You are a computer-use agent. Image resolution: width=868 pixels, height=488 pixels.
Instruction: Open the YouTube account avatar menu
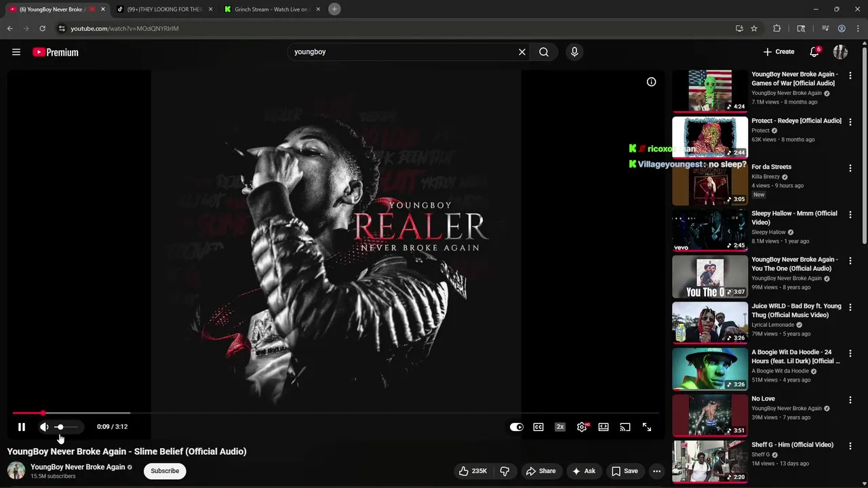tap(840, 52)
